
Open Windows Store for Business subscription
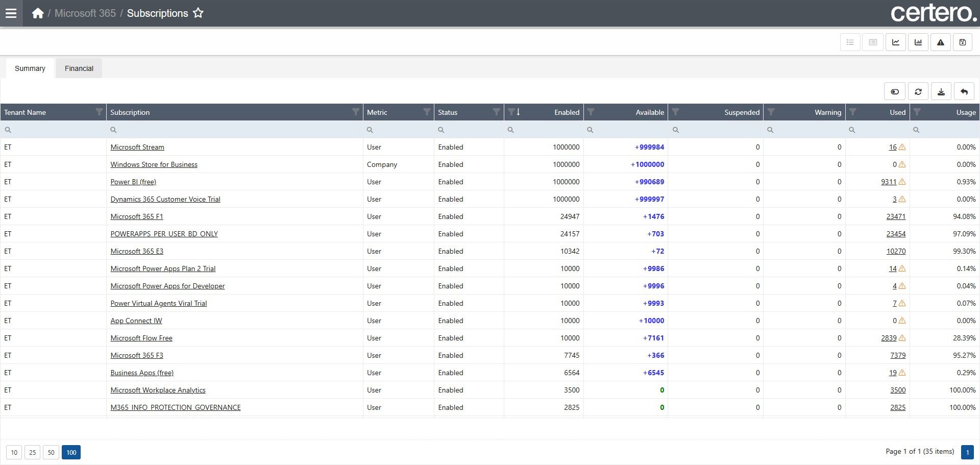point(154,164)
